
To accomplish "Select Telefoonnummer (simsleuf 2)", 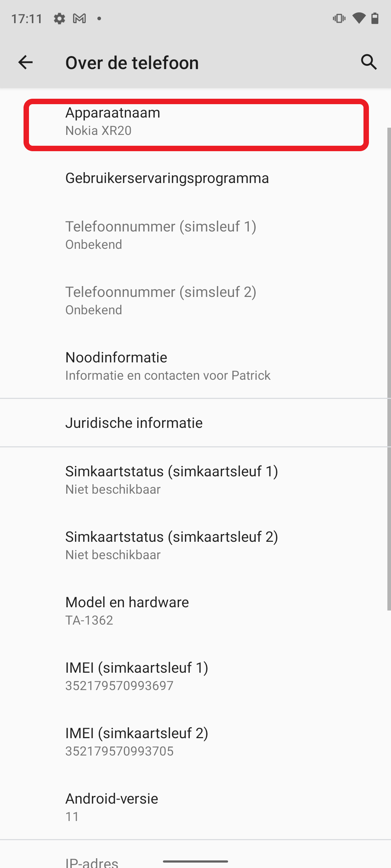I will point(195,301).
